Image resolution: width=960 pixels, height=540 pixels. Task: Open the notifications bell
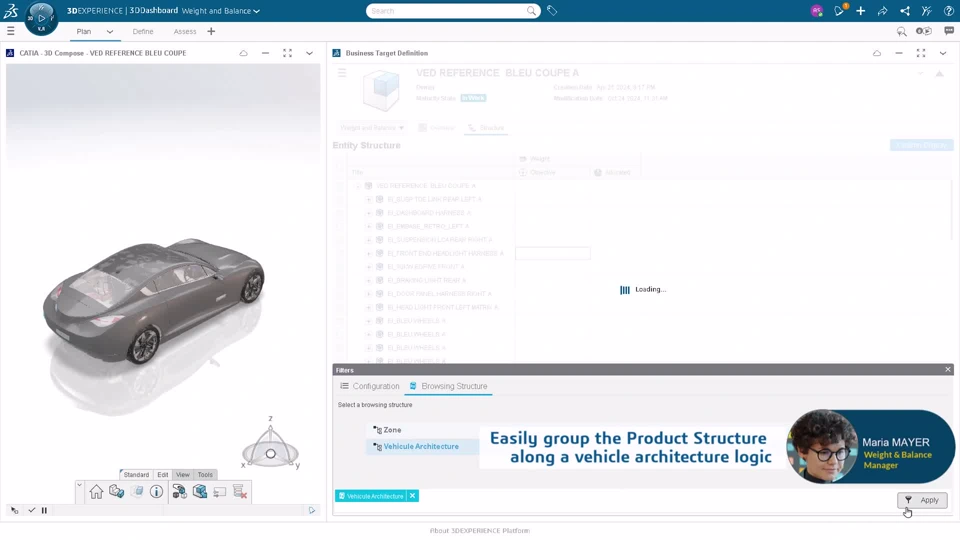(839, 10)
